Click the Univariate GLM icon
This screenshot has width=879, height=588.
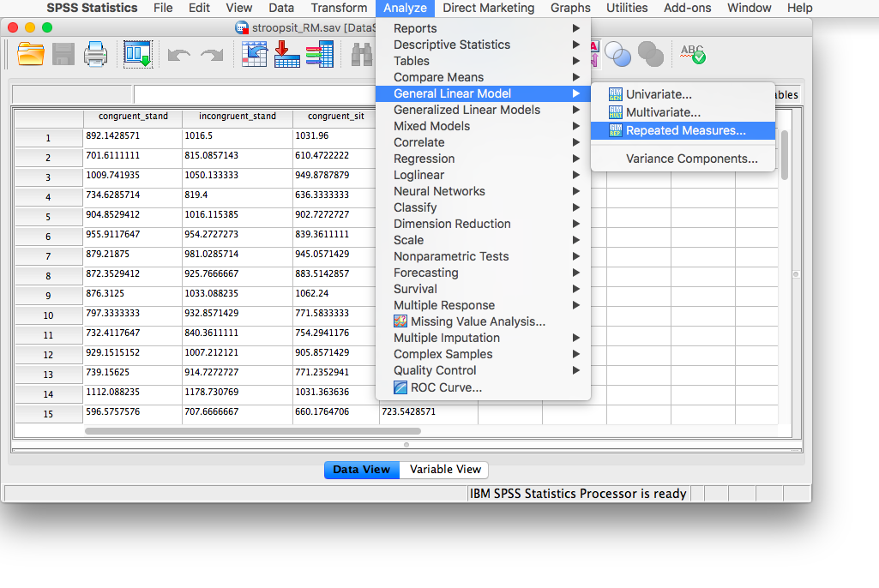(x=616, y=94)
